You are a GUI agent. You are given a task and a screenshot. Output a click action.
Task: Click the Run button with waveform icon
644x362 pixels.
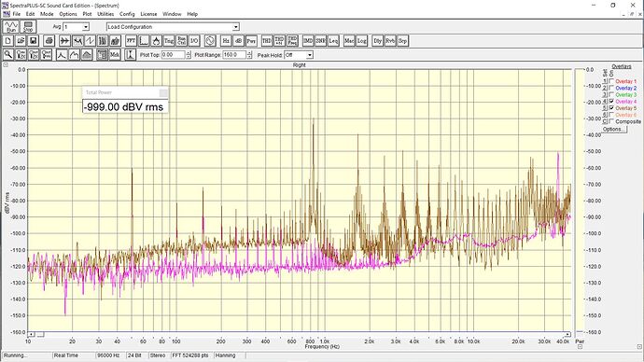[x=11, y=27]
